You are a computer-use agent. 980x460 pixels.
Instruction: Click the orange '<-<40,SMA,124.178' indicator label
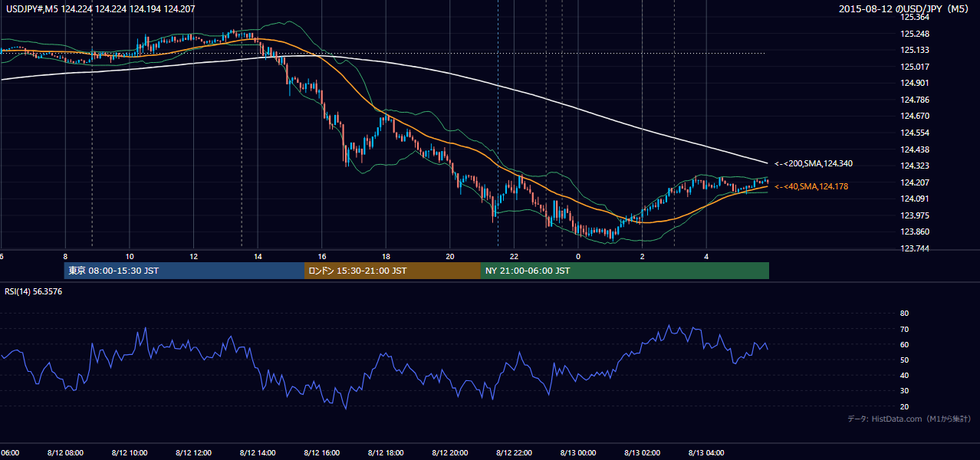click(x=811, y=186)
